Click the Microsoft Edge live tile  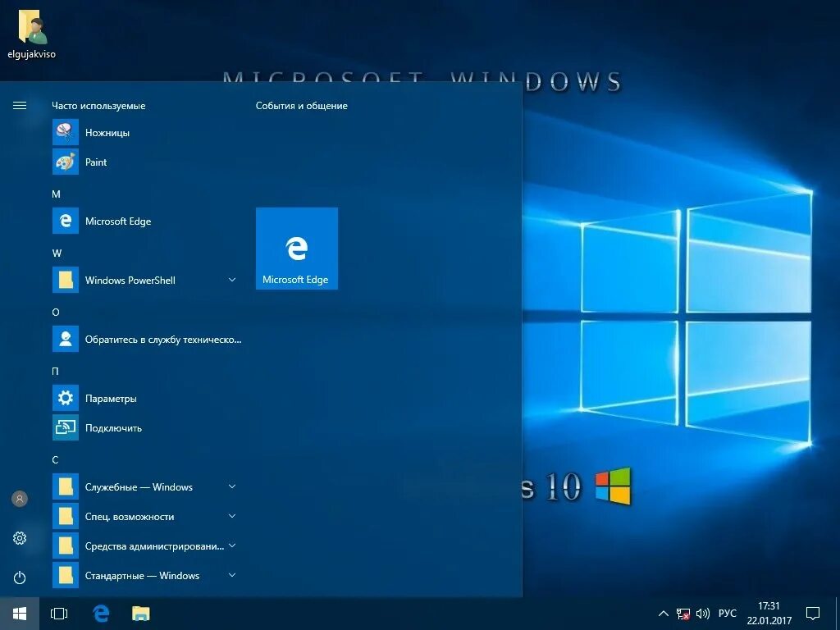(297, 249)
